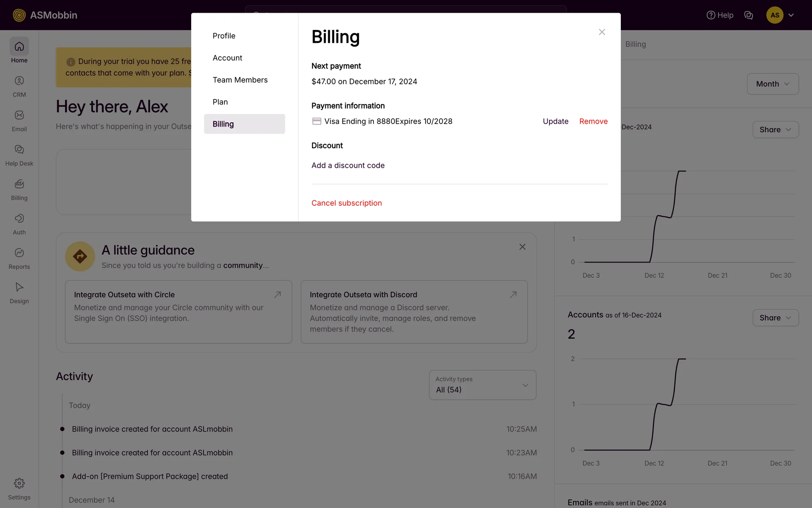Click Update payment information link
The width and height of the screenshot is (812, 508).
(555, 121)
